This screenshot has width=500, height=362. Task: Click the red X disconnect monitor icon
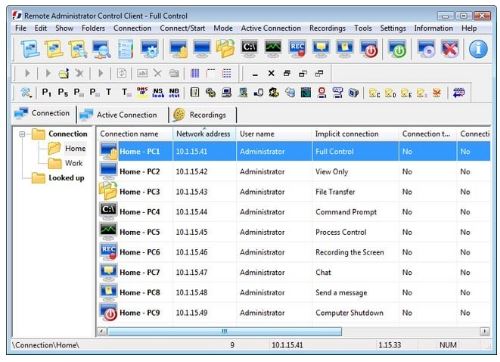coord(450,49)
